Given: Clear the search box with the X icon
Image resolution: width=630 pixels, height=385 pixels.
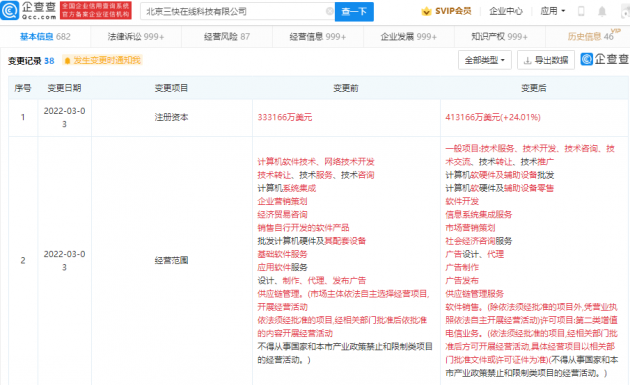Looking at the screenshot, I should pyautogui.click(x=329, y=11).
